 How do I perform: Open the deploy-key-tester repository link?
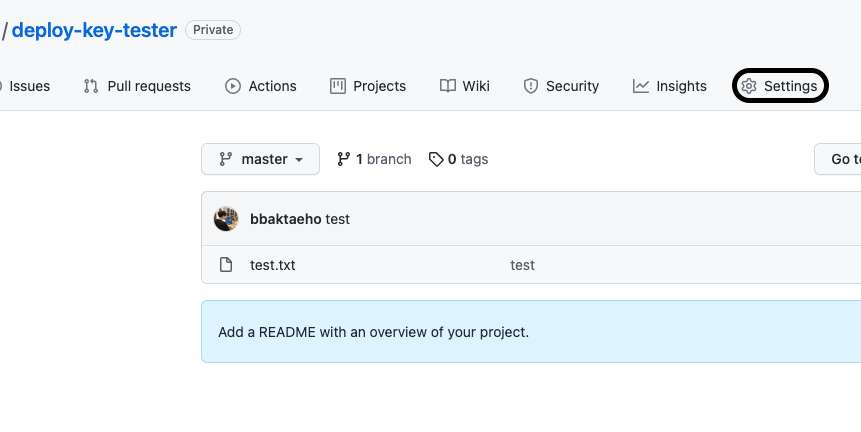tap(94, 30)
